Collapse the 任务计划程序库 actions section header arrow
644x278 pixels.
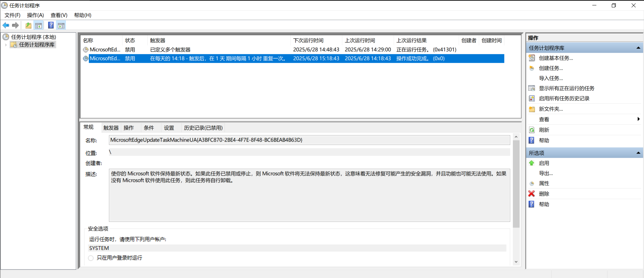(x=638, y=48)
